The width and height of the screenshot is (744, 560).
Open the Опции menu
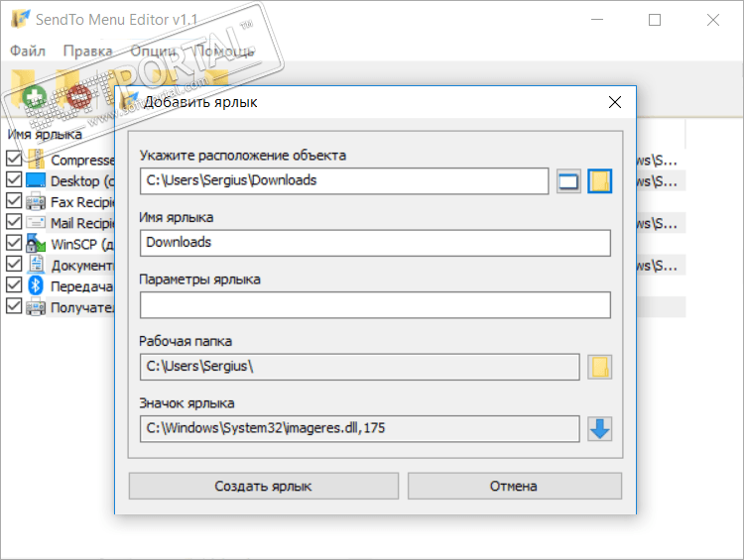point(153,51)
